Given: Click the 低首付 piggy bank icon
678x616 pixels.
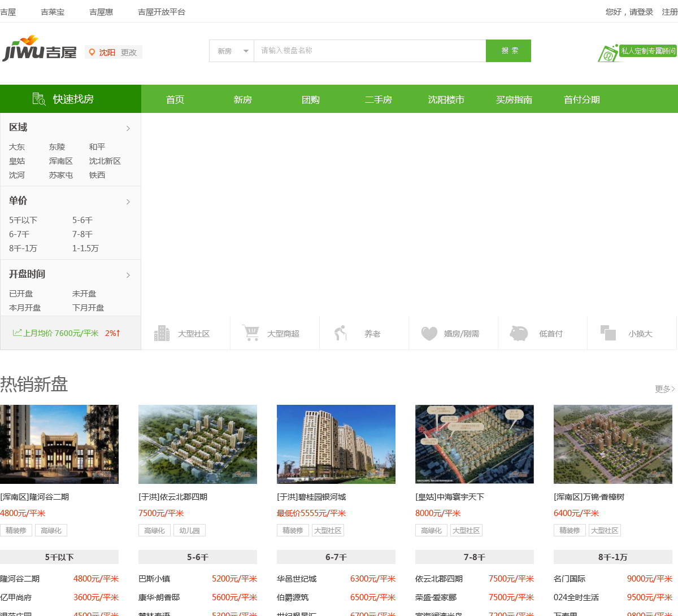Looking at the screenshot, I should point(519,333).
